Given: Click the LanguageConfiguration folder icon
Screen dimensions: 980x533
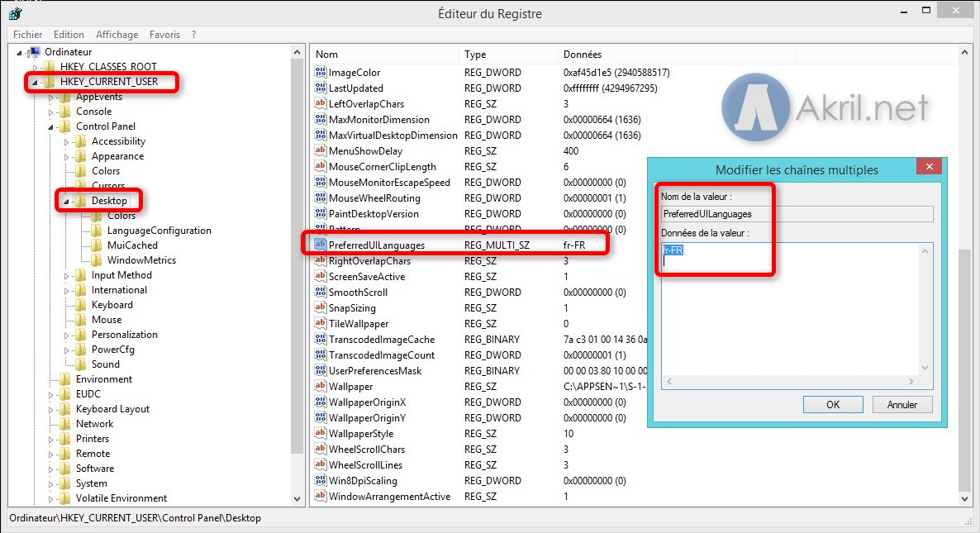Looking at the screenshot, I should pos(97,231).
